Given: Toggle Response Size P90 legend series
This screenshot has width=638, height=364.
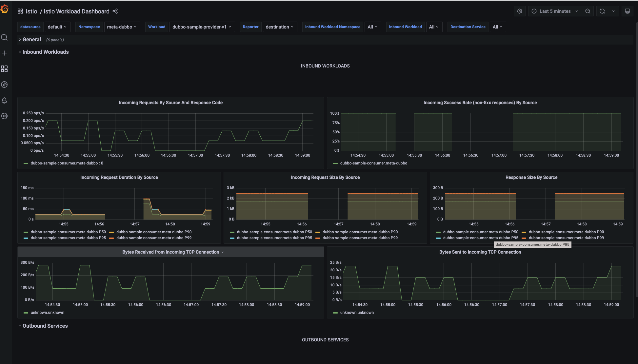Looking at the screenshot, I should pos(566,232).
